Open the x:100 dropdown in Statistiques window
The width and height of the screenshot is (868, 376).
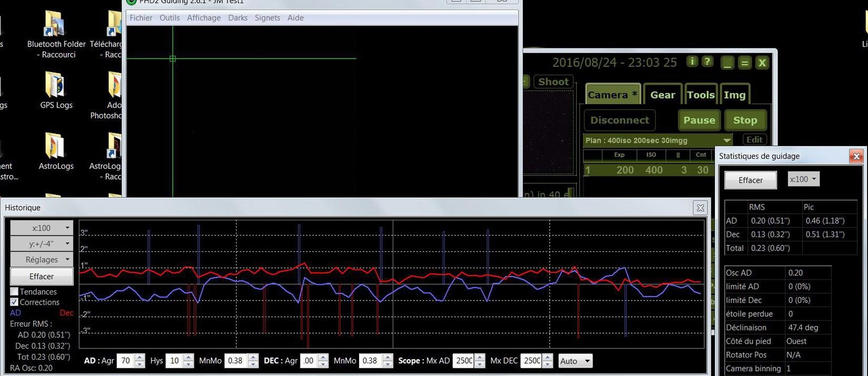(x=803, y=179)
